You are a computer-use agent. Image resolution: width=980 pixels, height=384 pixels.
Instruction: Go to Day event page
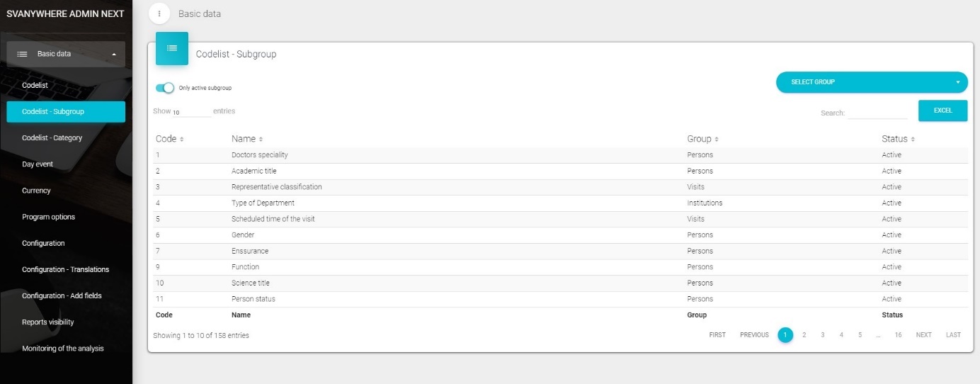(x=38, y=164)
